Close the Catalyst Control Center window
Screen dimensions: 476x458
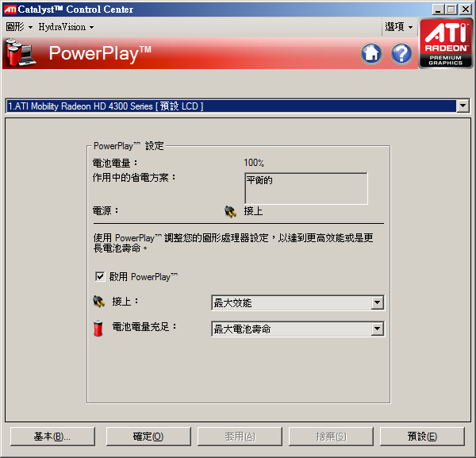tap(466, 10)
